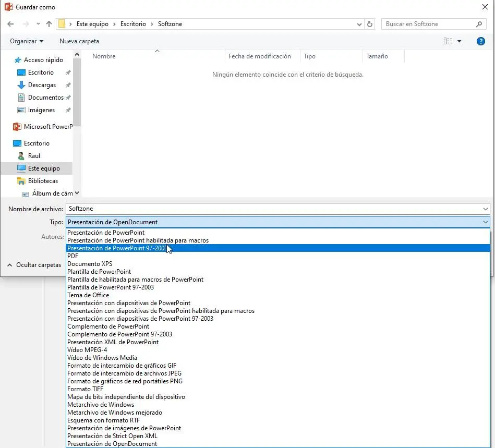Open the Organizar menu
This screenshot has height=448, width=495.
(x=27, y=41)
